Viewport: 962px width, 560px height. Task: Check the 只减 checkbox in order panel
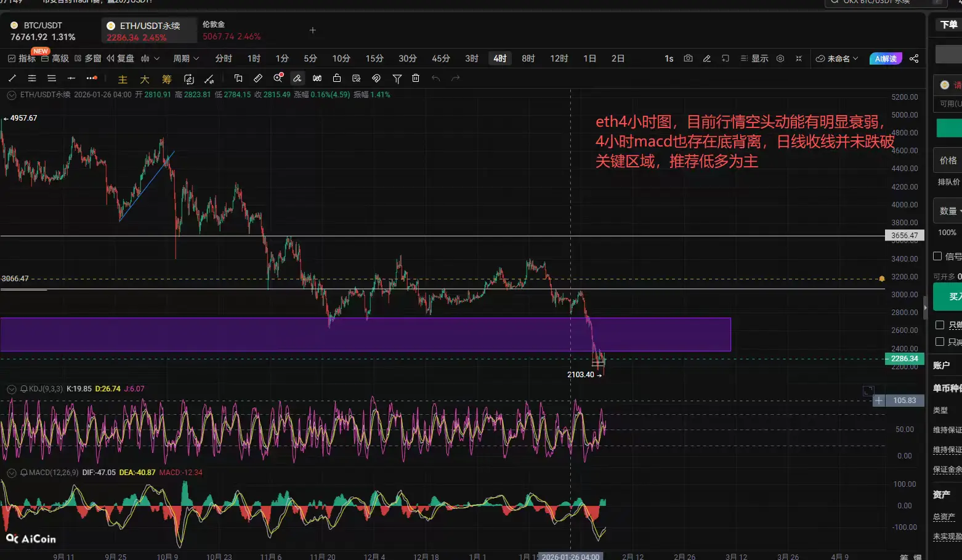[940, 342]
